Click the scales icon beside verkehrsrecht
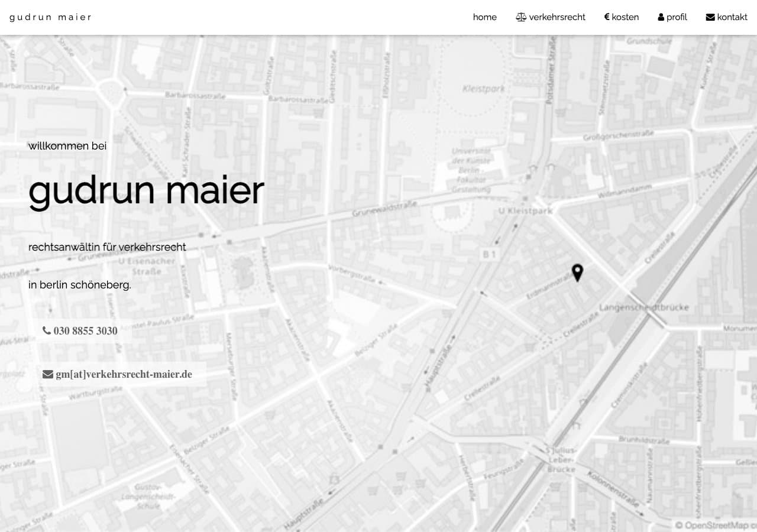757x532 pixels. click(x=520, y=17)
